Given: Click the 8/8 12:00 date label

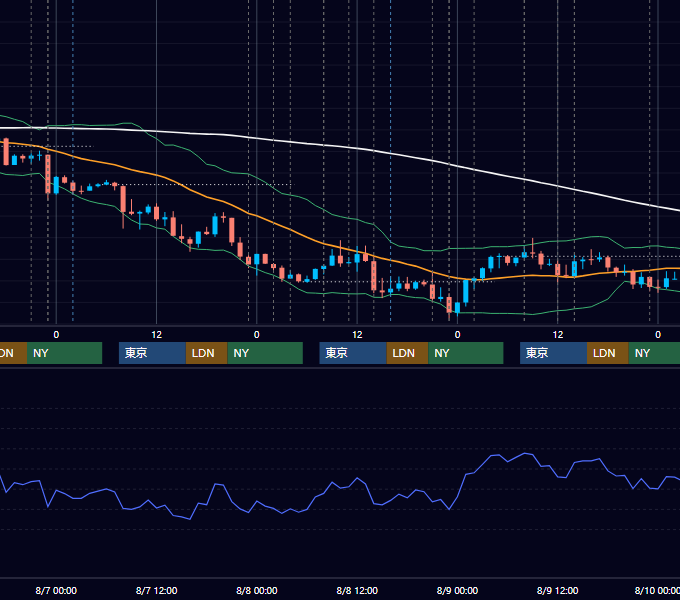Looking at the screenshot, I should [x=357, y=590].
